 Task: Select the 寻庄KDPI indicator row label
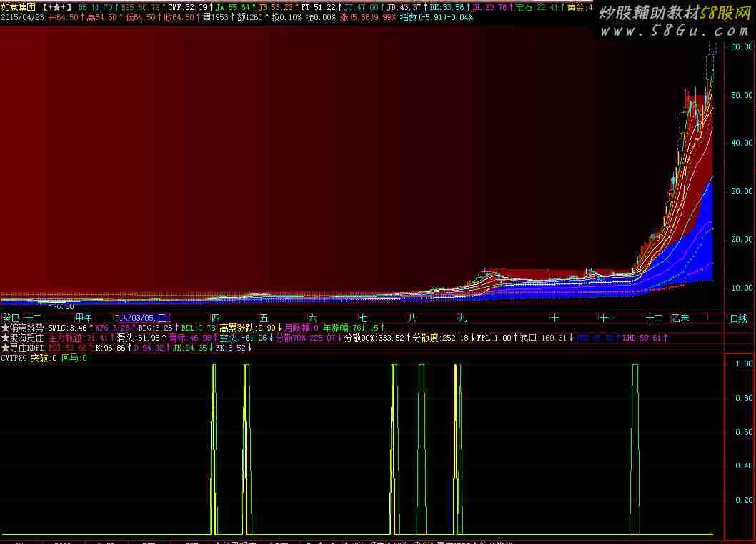pyautogui.click(x=27, y=348)
